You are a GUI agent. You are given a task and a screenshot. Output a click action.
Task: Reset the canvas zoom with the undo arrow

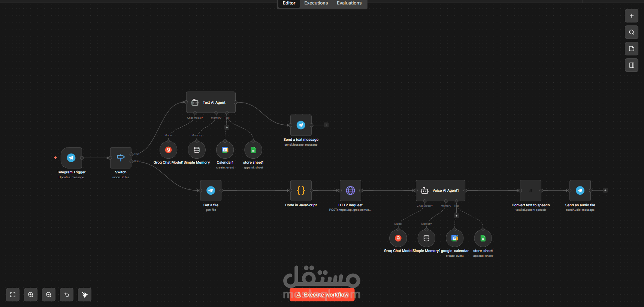tap(67, 295)
